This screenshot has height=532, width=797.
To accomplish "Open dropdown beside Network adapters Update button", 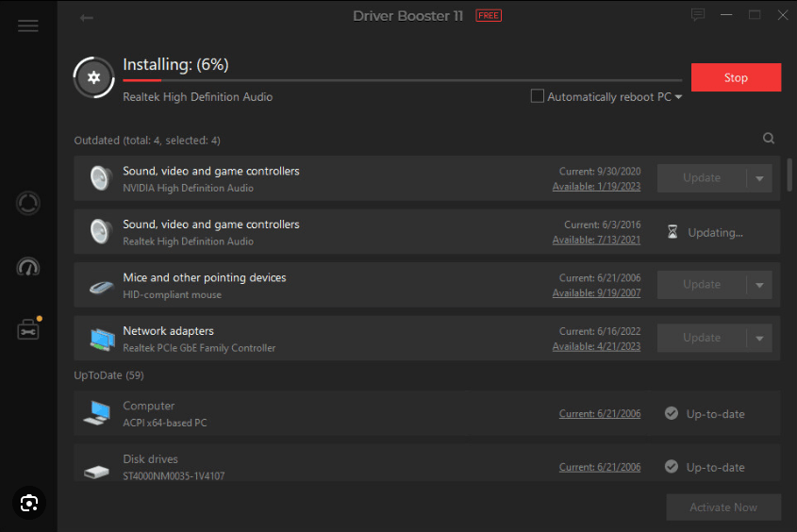I will pyautogui.click(x=759, y=339).
